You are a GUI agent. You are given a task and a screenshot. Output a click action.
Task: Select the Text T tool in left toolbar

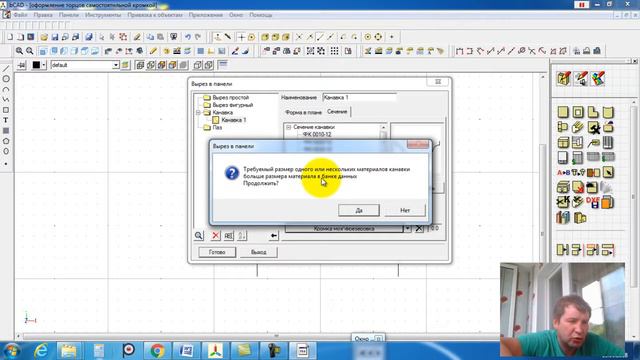point(6,120)
